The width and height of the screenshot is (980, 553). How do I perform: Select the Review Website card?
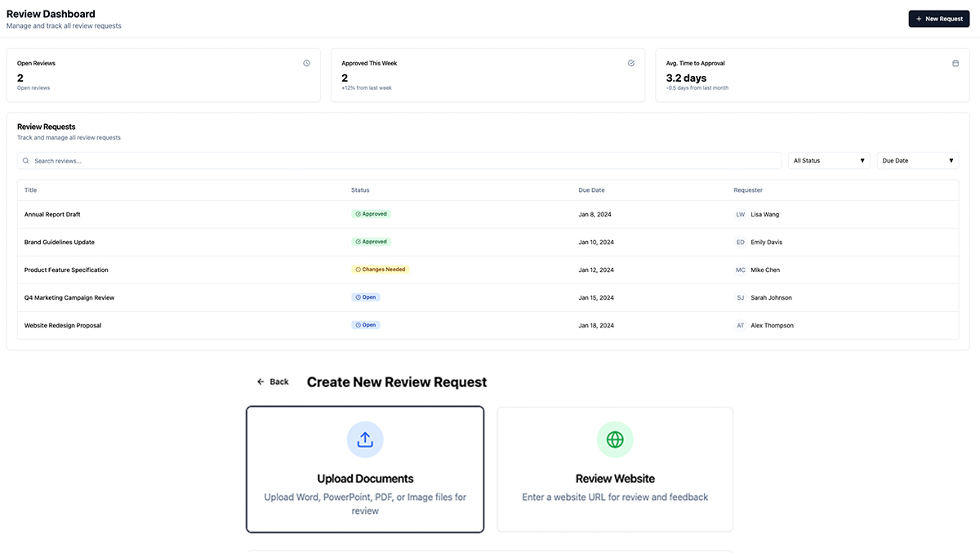pyautogui.click(x=615, y=470)
